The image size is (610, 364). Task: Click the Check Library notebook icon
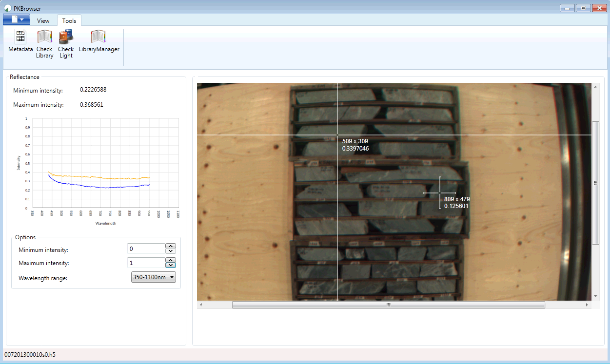coord(44,37)
